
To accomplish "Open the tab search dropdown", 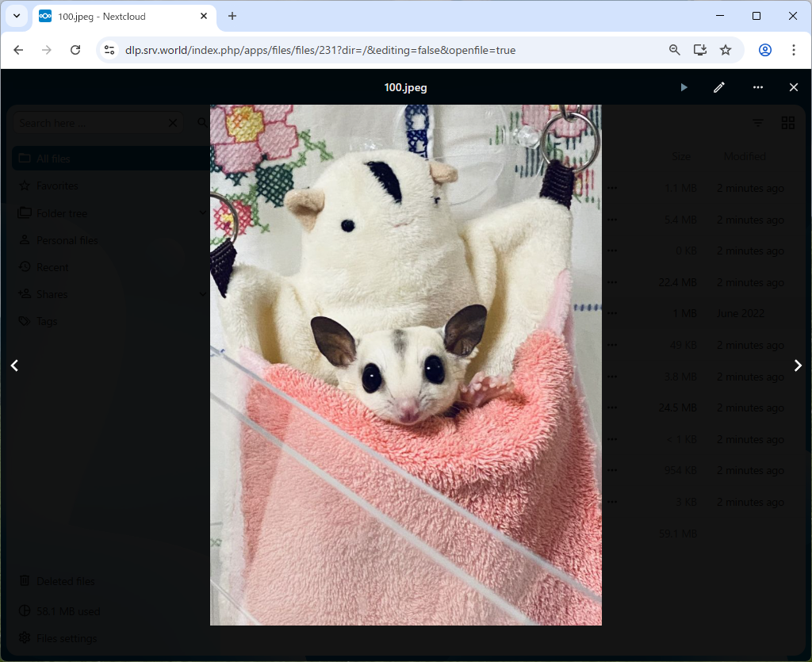I will coord(17,16).
